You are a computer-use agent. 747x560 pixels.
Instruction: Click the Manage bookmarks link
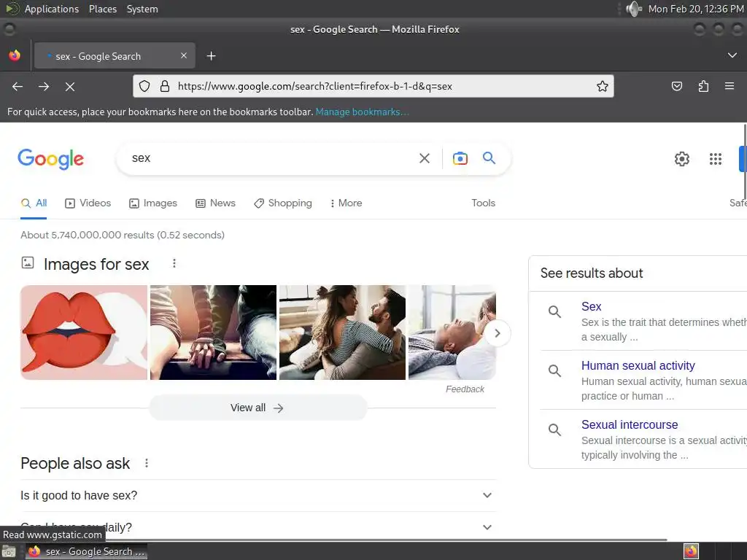(x=362, y=112)
